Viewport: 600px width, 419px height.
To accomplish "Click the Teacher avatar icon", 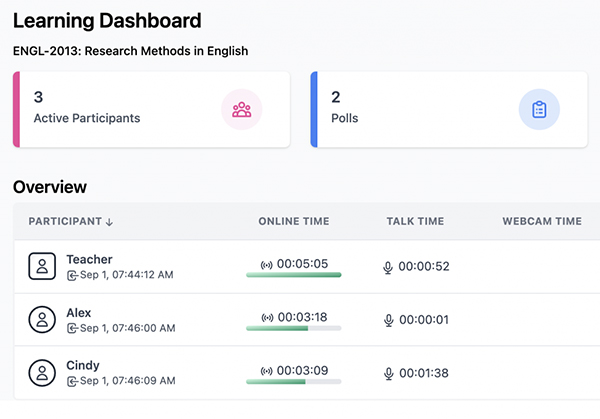I will tap(42, 266).
